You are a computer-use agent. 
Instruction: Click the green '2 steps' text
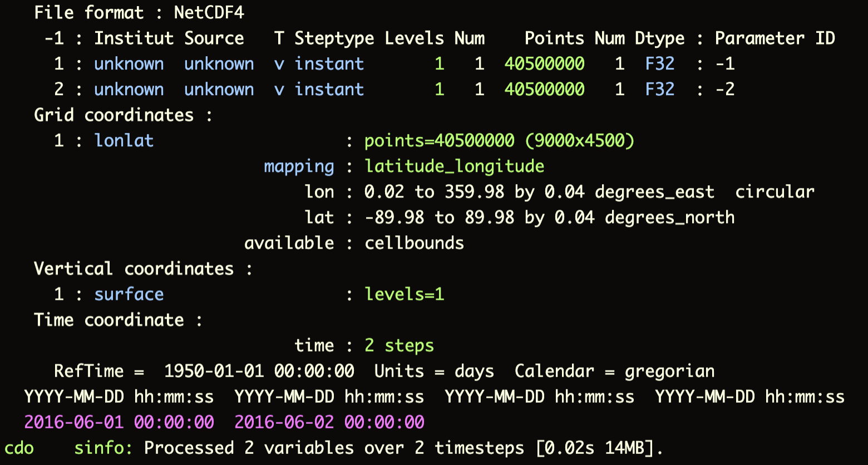399,345
